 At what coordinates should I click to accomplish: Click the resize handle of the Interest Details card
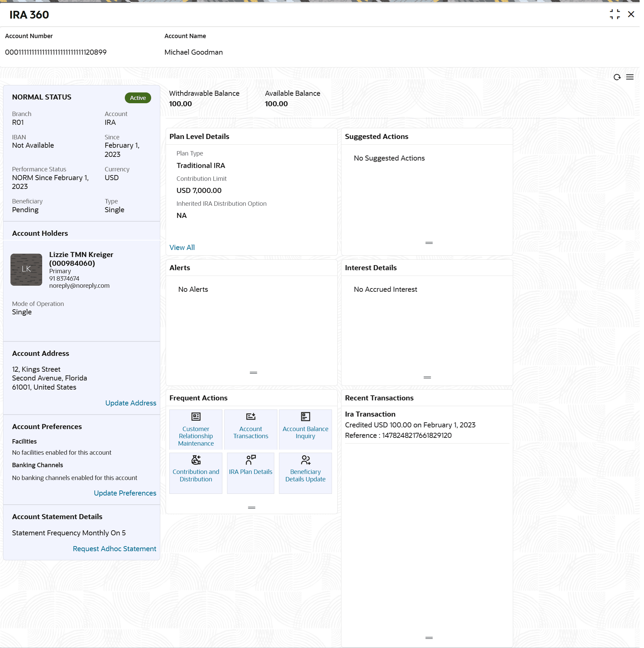click(427, 377)
